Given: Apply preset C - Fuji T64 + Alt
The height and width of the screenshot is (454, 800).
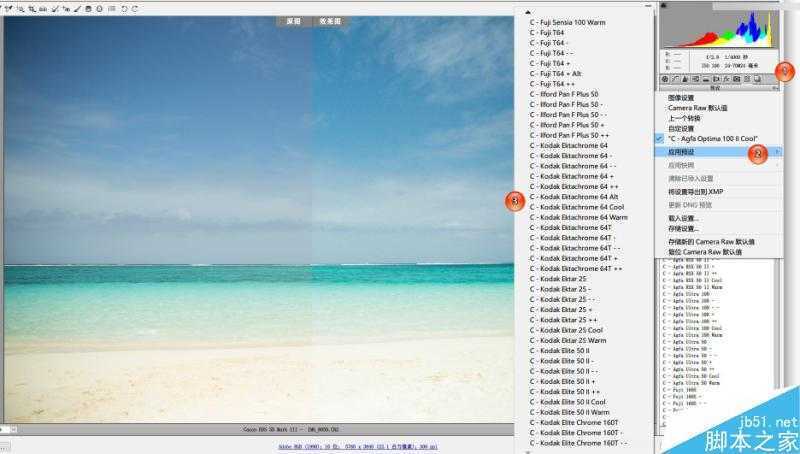Looking at the screenshot, I should click(555, 73).
